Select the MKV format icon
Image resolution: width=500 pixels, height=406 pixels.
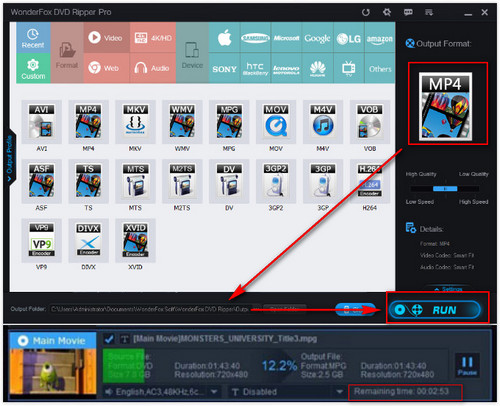pos(135,122)
